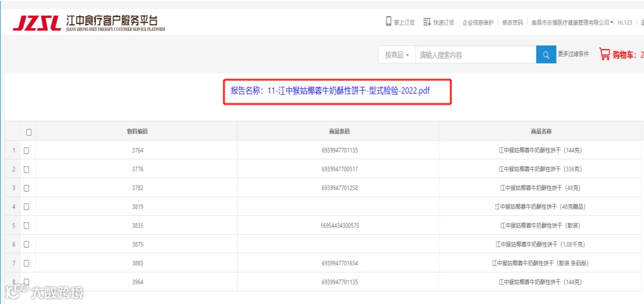Select barcode 6939947701654
This screenshot has height=304, width=644.
pos(340,263)
